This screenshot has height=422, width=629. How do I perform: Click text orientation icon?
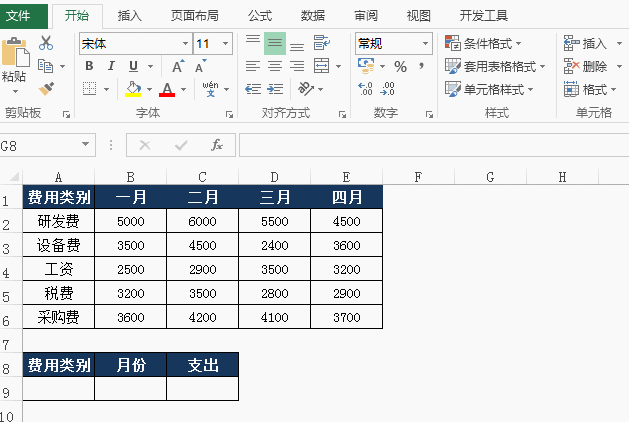[x=306, y=89]
